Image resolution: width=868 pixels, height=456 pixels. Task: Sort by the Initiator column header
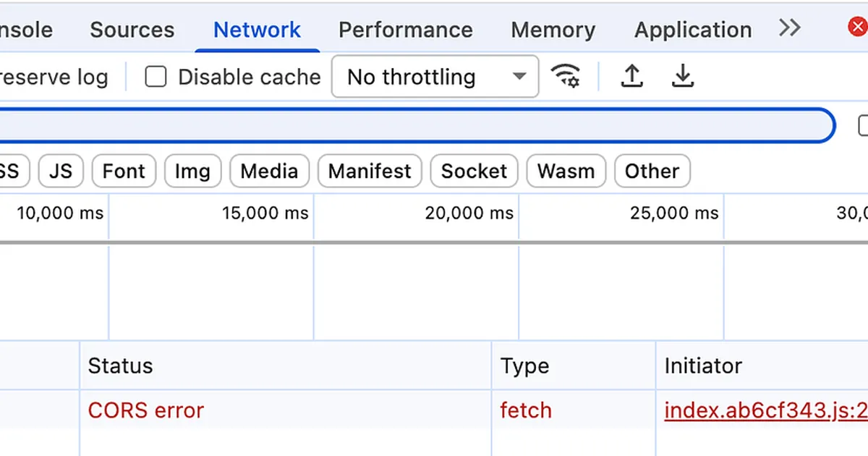(x=762, y=366)
